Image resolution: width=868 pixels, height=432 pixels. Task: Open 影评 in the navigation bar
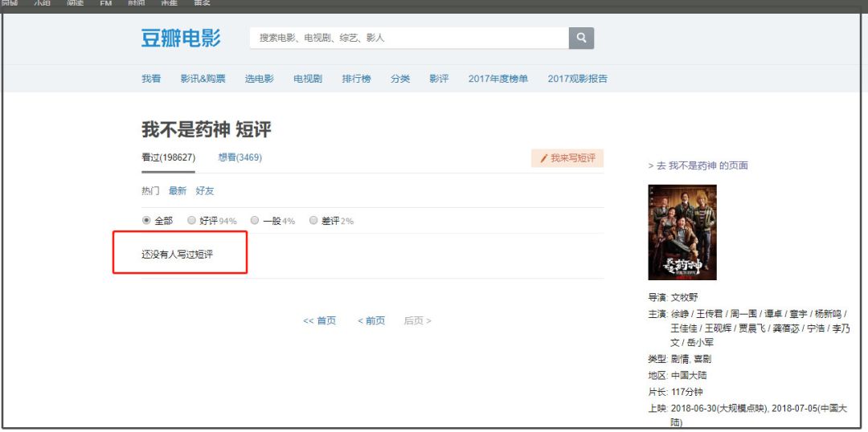[x=439, y=79]
